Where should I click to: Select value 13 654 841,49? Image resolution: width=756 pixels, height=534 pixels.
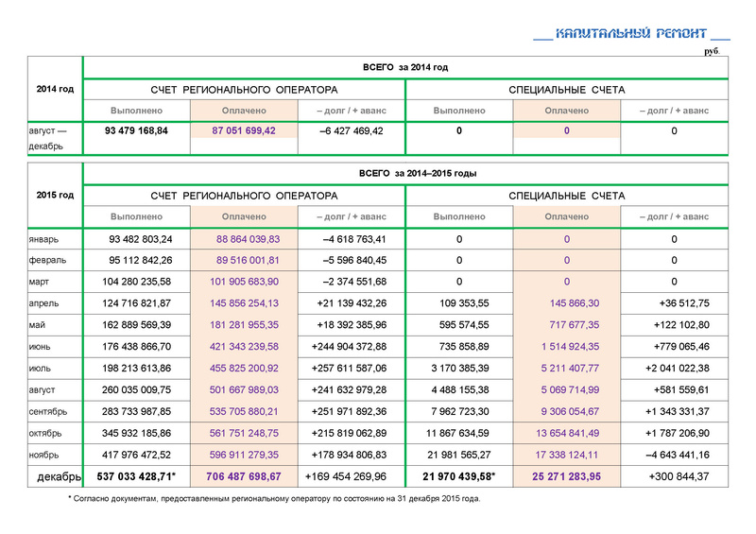coord(568,434)
